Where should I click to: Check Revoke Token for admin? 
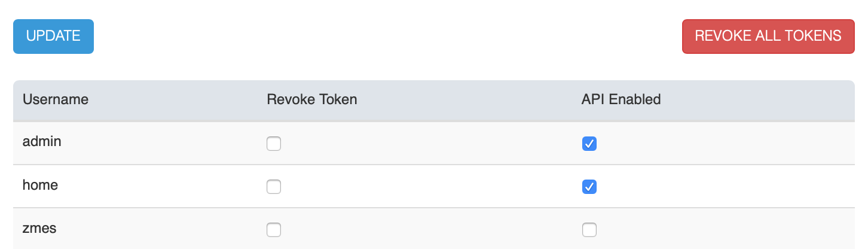coord(274,144)
